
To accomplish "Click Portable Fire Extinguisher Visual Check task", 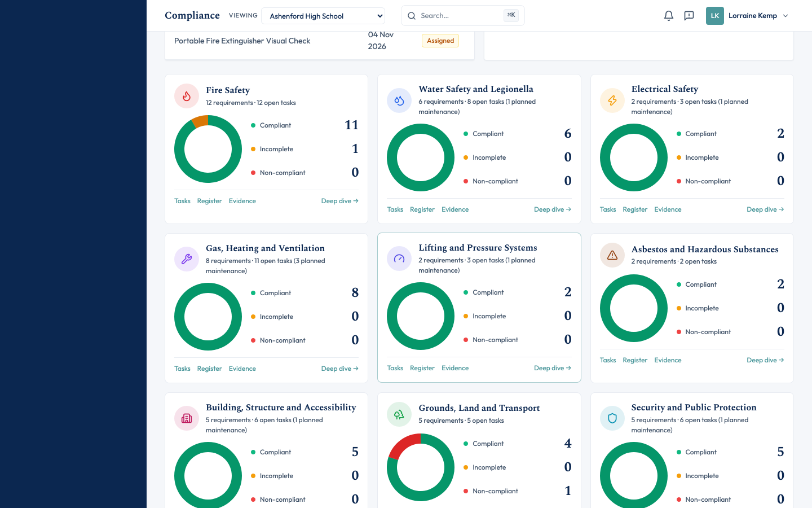I will pos(242,41).
